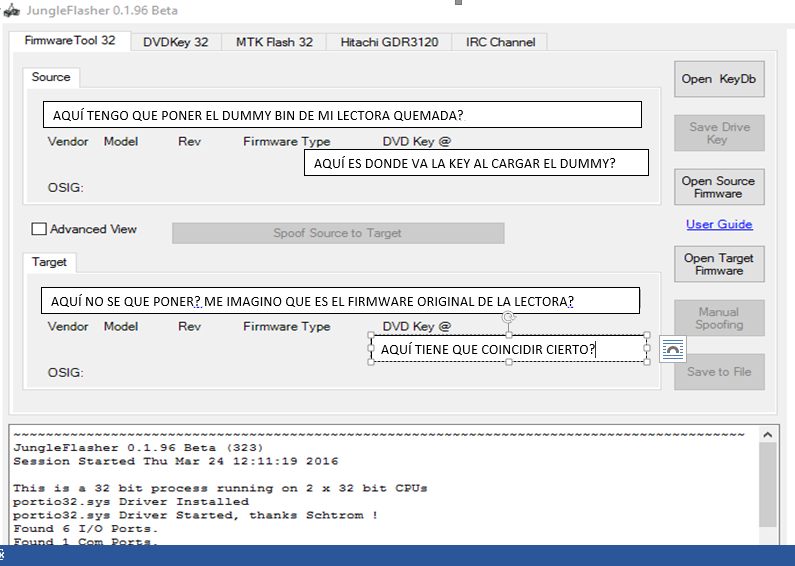Click log line 'This is a 32 bit process'
The image size is (795, 566).
pyautogui.click(x=220, y=488)
